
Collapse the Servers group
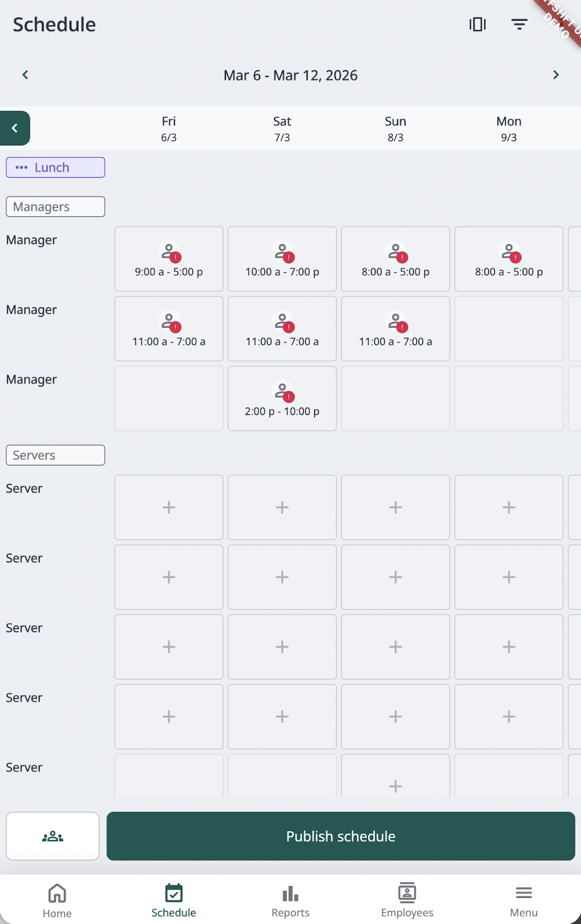pyautogui.click(x=55, y=455)
